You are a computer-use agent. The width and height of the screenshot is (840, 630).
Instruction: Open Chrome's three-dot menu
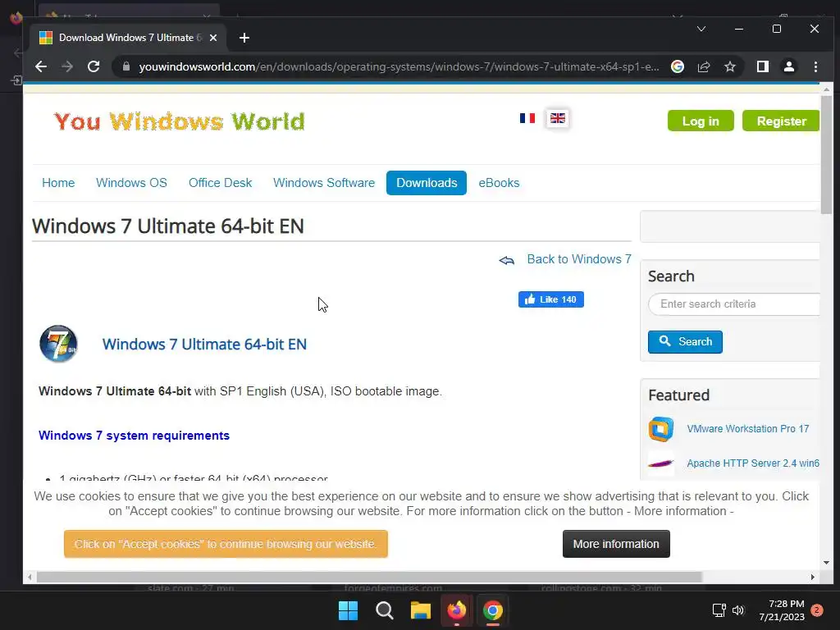pos(815,66)
